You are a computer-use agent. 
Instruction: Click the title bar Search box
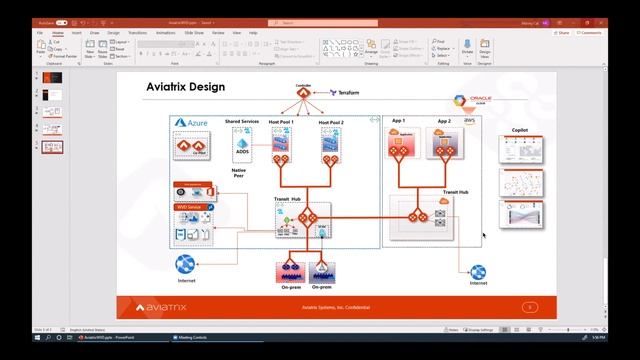pos(323,23)
